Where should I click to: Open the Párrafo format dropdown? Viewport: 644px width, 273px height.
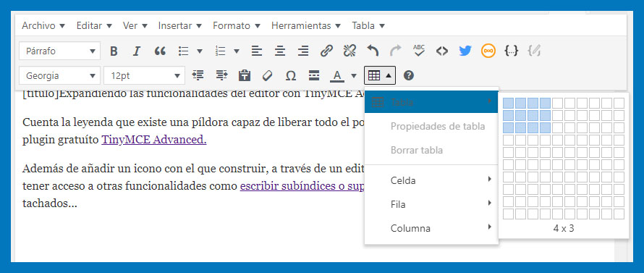tap(59, 51)
